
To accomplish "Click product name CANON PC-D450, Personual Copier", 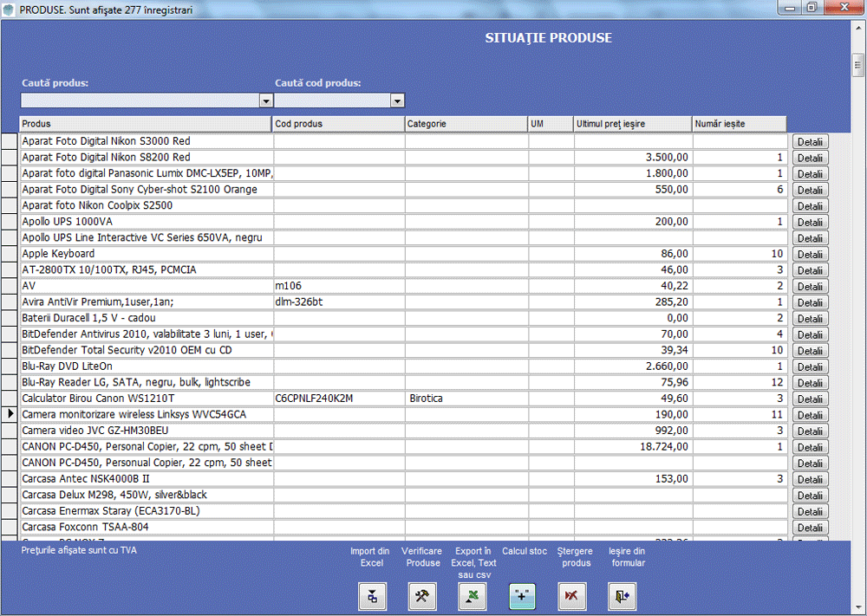I will pyautogui.click(x=147, y=463).
